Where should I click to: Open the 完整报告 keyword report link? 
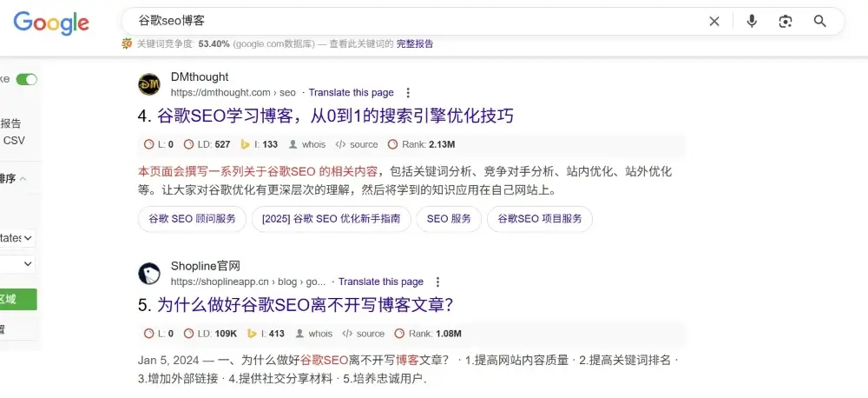pyautogui.click(x=415, y=43)
